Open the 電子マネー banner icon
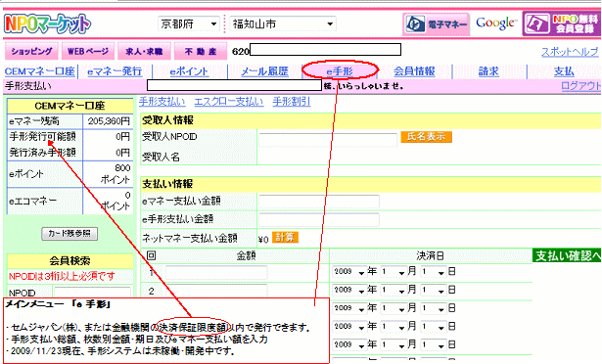The width and height of the screenshot is (602, 364). point(437,24)
